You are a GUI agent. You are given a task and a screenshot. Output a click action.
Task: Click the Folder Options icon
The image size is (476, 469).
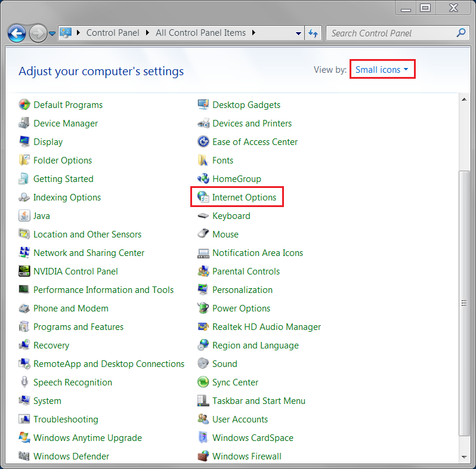(24, 161)
